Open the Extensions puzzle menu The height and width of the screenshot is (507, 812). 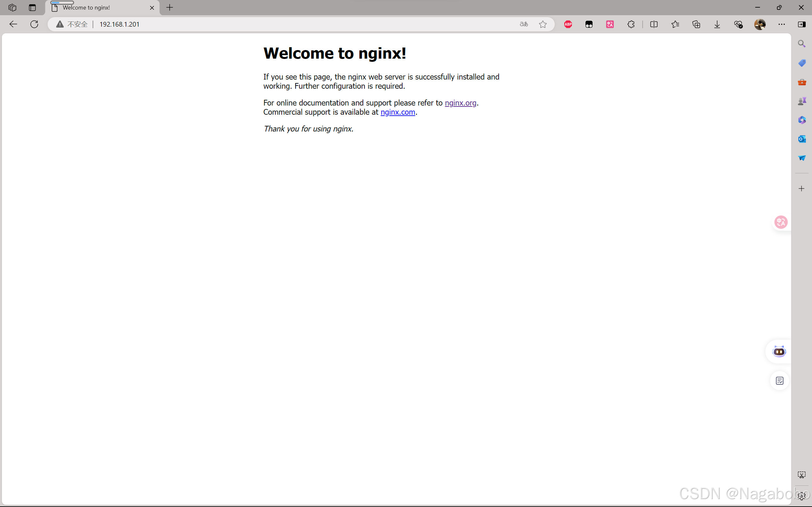[x=631, y=24]
